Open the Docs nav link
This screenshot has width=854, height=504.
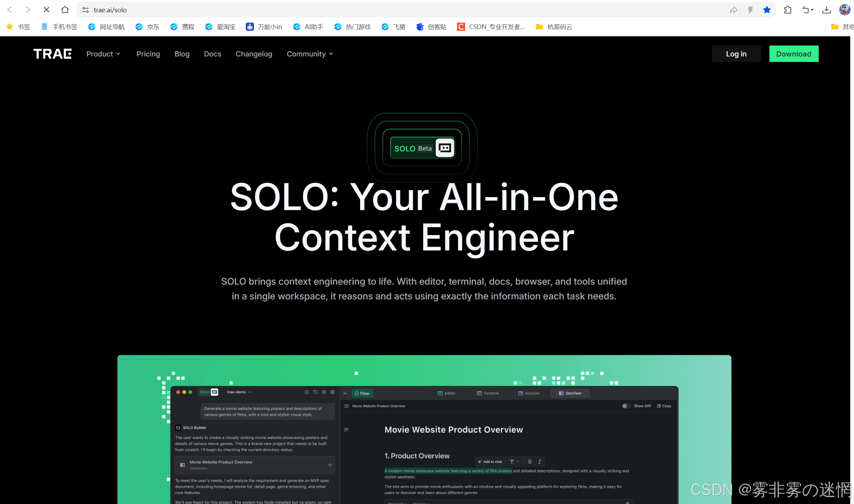point(212,54)
